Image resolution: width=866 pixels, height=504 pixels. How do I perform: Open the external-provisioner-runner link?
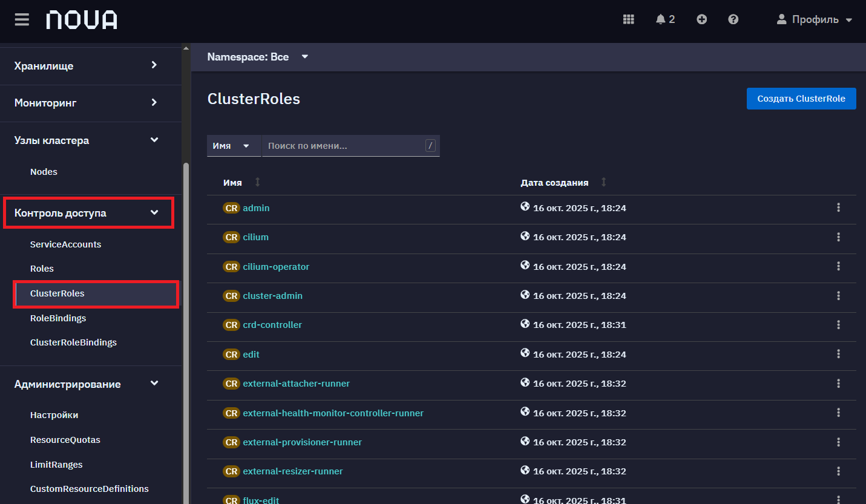click(302, 442)
